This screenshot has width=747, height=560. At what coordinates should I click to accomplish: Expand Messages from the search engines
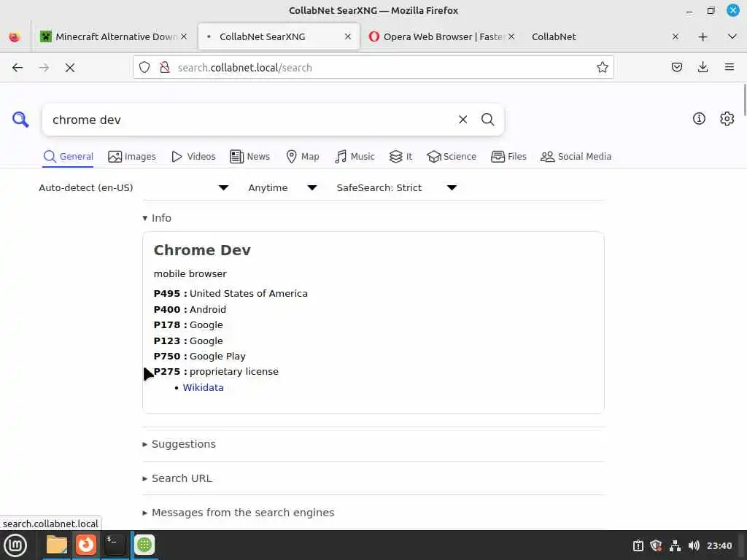pyautogui.click(x=239, y=513)
